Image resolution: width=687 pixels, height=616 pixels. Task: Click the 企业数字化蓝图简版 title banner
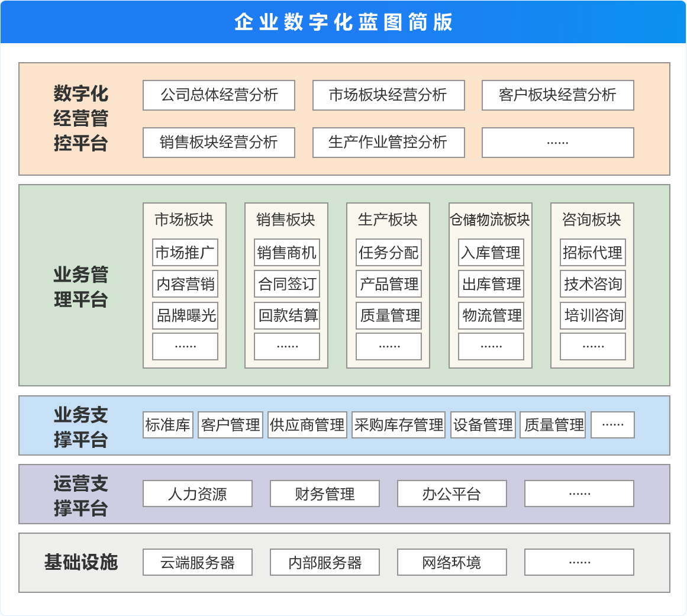343,22
